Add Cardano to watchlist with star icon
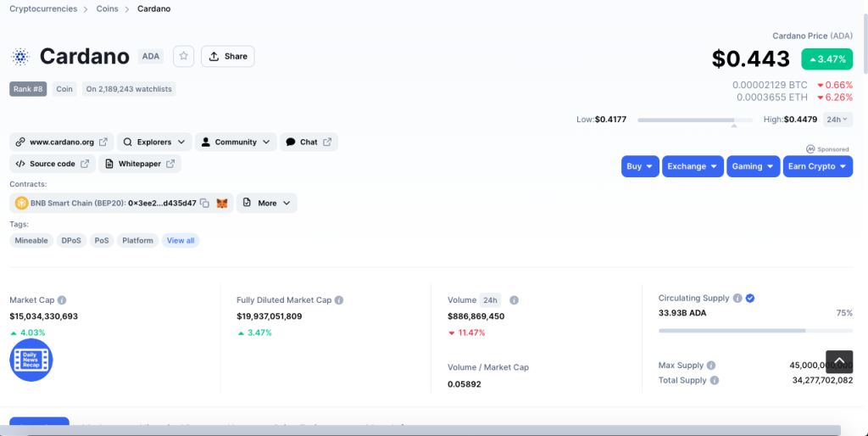 (x=184, y=56)
